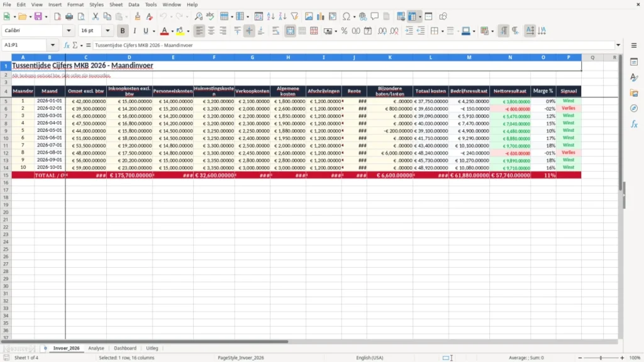Click the Formula equals button
Image resolution: width=644 pixels, height=362 pixels.
[x=88, y=45]
